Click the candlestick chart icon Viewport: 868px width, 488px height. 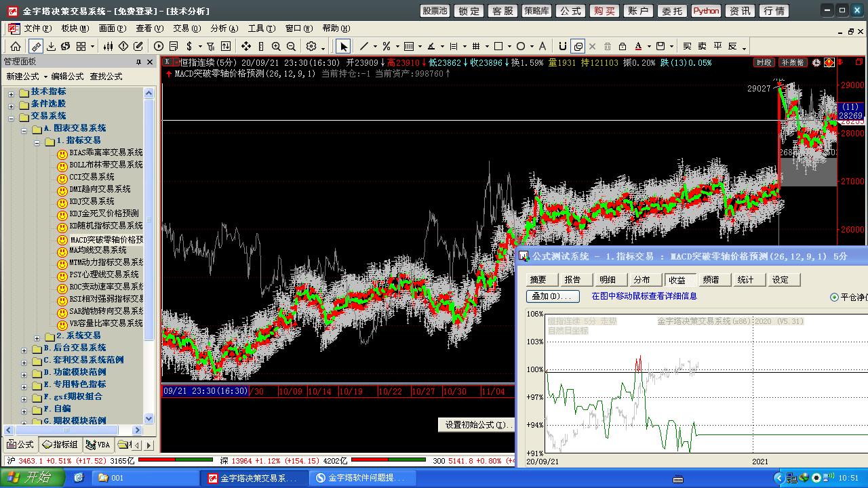108,46
